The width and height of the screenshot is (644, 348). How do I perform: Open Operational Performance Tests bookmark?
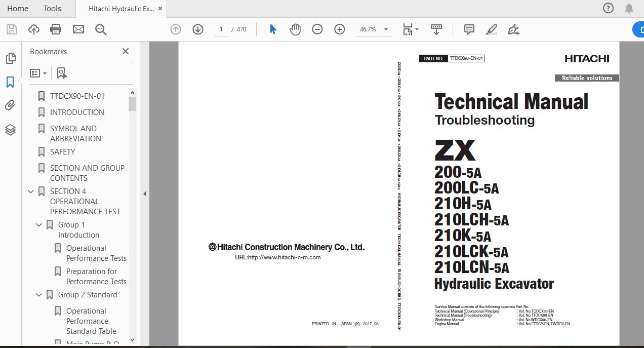[x=96, y=253]
